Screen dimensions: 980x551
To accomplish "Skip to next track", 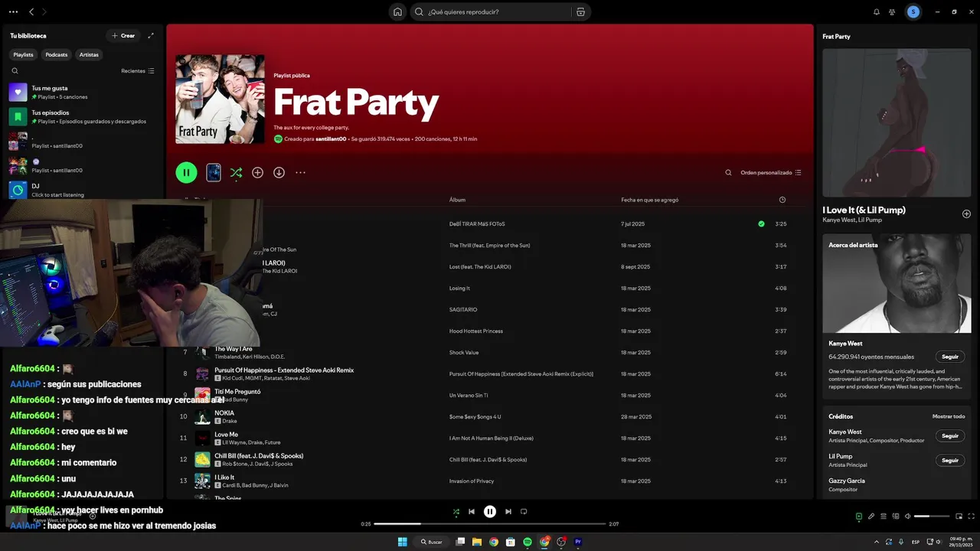I will tap(508, 511).
